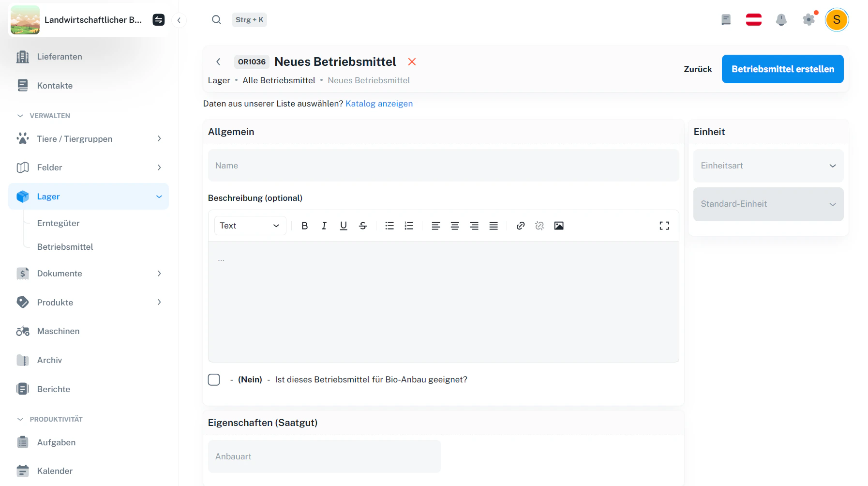The image size is (868, 486).
Task: Open Standard-Einheit dropdown
Action: (x=768, y=204)
